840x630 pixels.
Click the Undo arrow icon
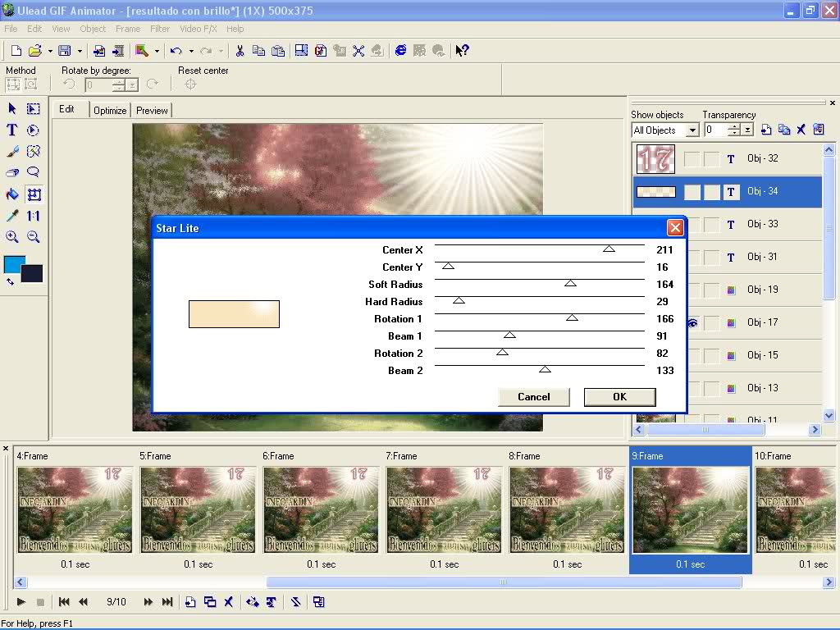pos(176,51)
